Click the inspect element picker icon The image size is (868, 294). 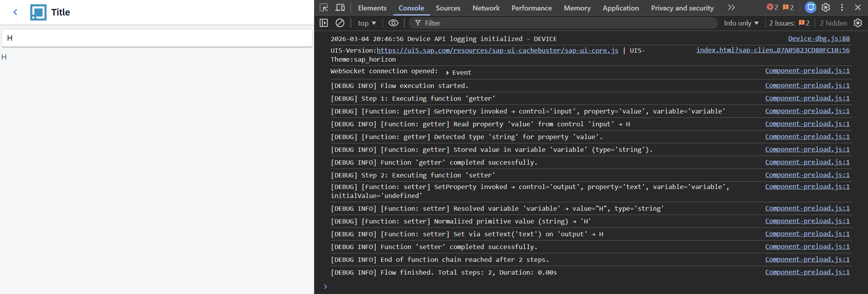click(x=324, y=8)
